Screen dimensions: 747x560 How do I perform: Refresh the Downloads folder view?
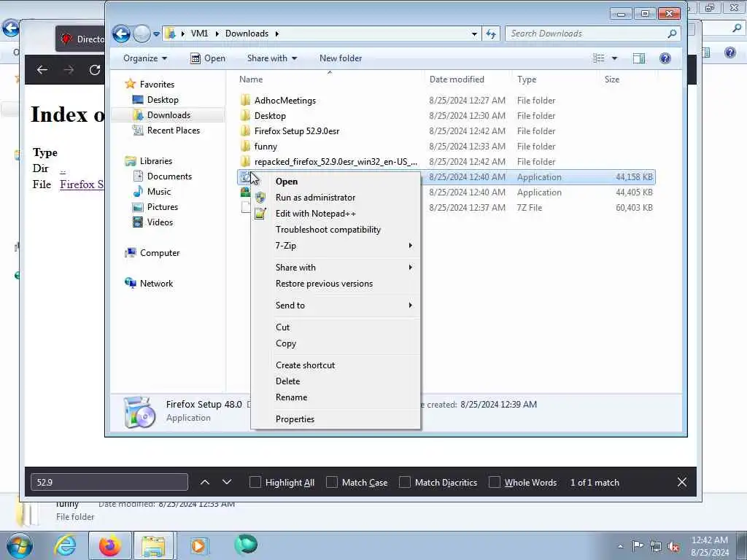click(x=491, y=34)
